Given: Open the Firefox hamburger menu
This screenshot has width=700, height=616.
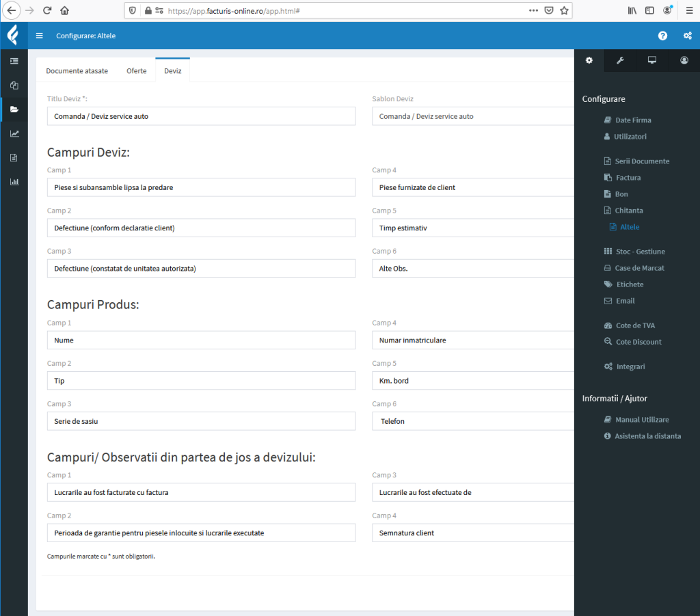Looking at the screenshot, I should tap(689, 10).
